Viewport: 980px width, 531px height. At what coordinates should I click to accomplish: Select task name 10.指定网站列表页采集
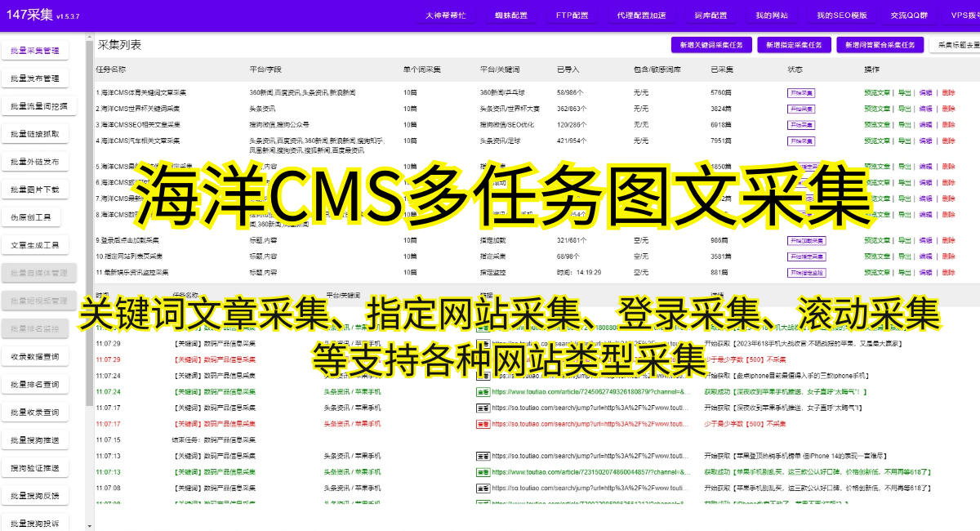tap(129, 256)
